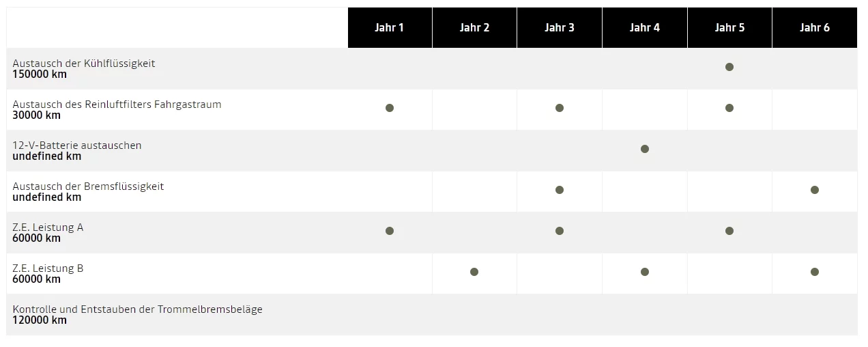Click 12-V-Batterie dot under Jahr 4

click(x=645, y=149)
